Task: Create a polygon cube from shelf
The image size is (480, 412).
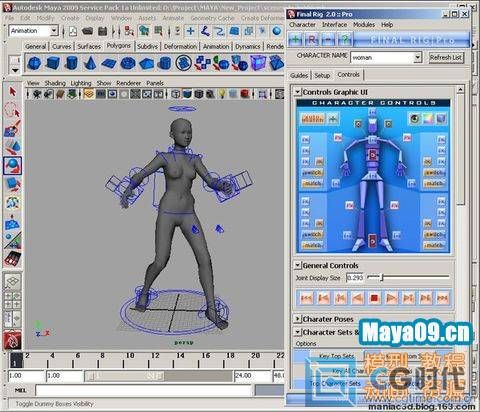Action: [53, 63]
